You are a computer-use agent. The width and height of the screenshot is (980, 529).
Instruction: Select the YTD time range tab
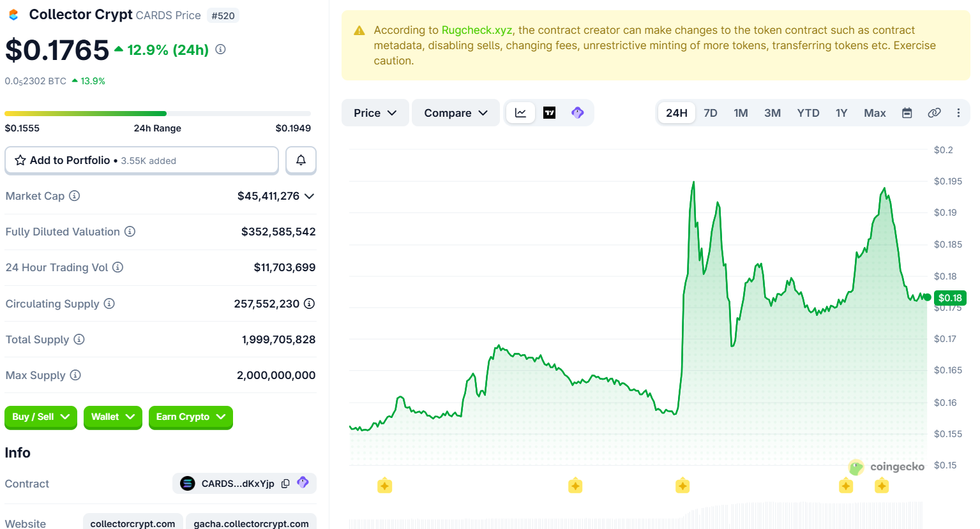pos(808,113)
